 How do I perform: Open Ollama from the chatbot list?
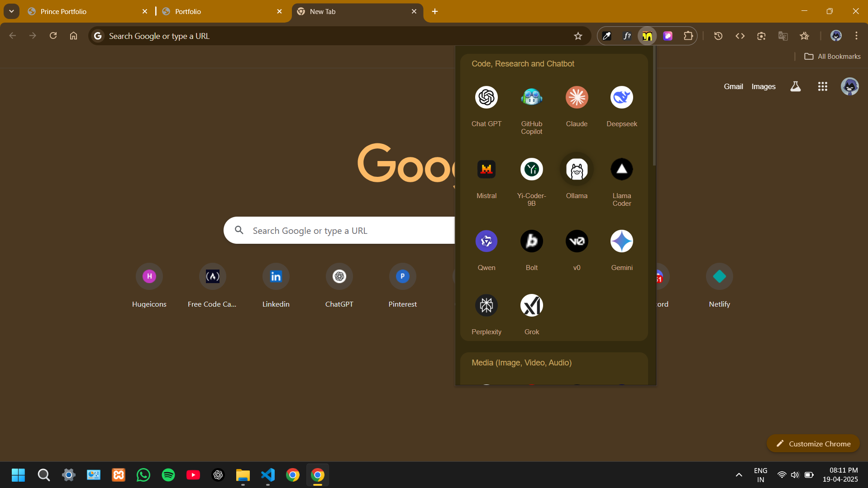pos(577,170)
